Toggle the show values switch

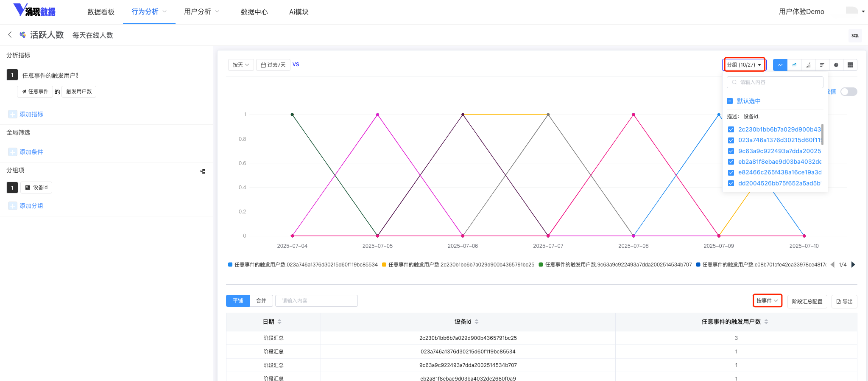[x=849, y=92]
